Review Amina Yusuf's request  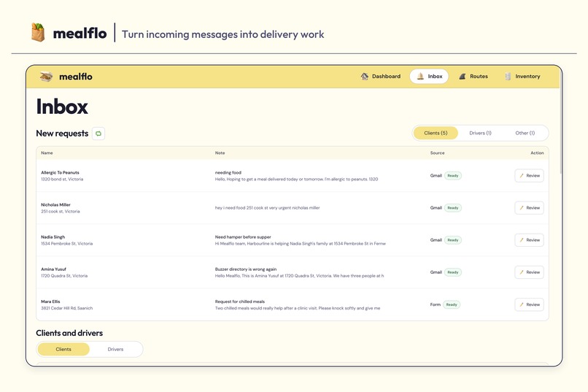[529, 272]
